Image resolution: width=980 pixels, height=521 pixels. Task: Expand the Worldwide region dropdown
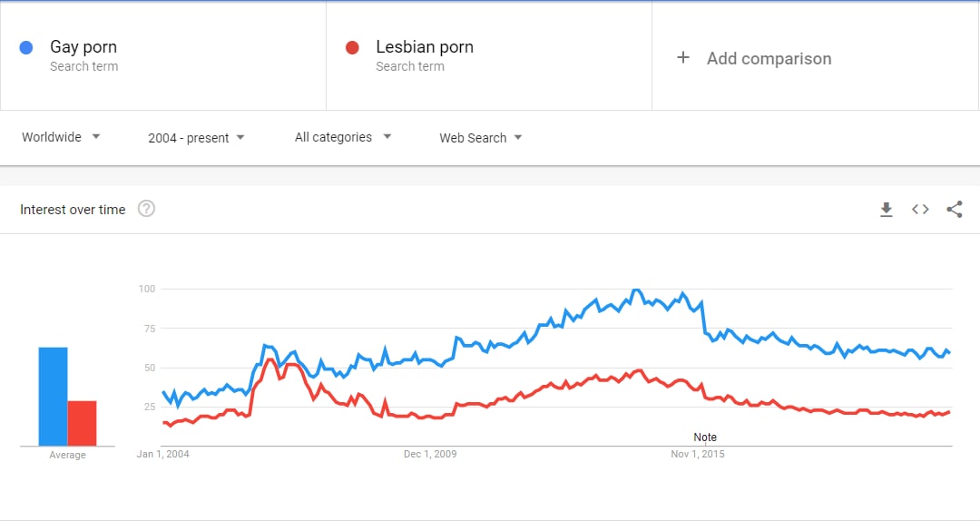[x=62, y=137]
